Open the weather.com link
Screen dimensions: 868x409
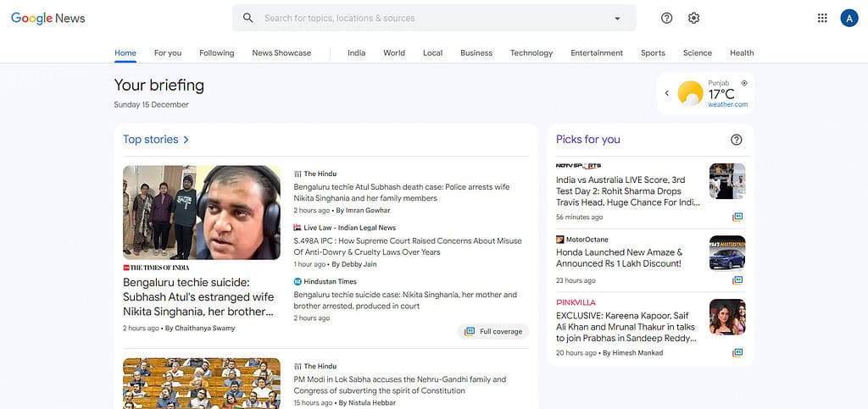click(728, 104)
